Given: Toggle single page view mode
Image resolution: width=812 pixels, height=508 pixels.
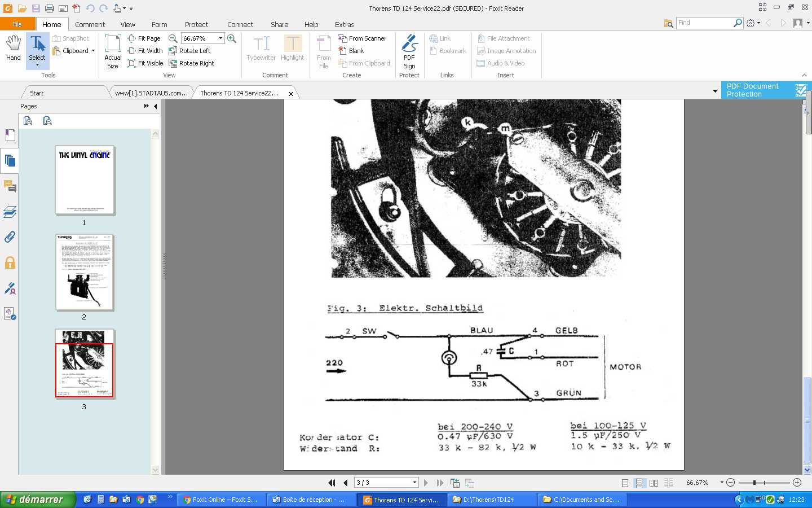Looking at the screenshot, I should click(625, 483).
